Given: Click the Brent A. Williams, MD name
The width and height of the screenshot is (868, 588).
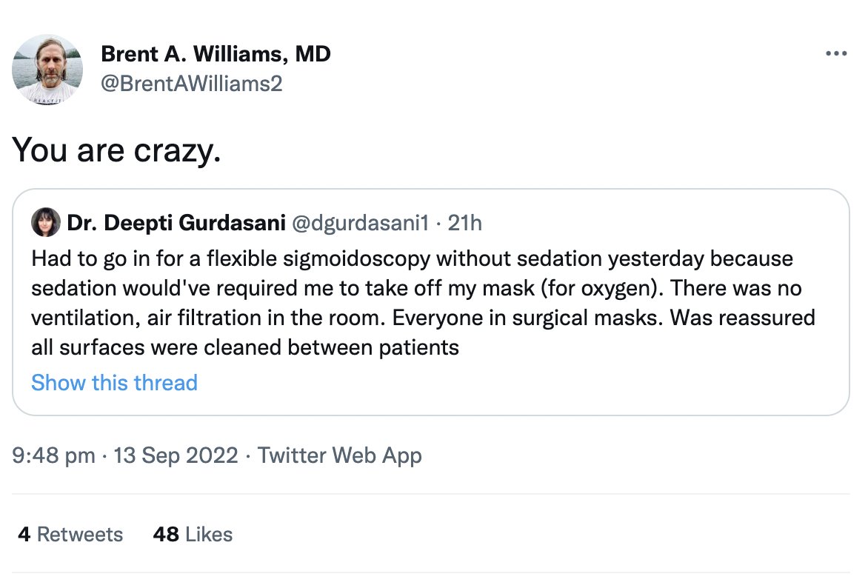Looking at the screenshot, I should click(x=216, y=54).
